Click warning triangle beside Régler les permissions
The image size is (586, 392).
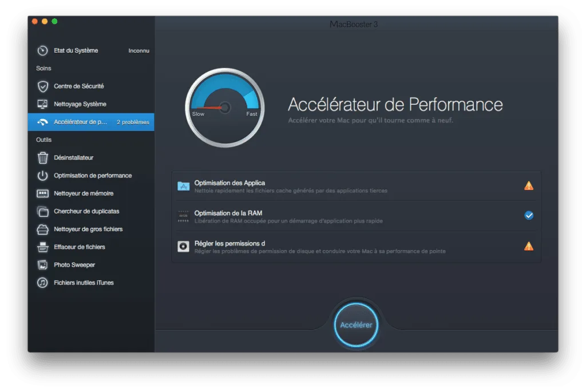coord(528,246)
